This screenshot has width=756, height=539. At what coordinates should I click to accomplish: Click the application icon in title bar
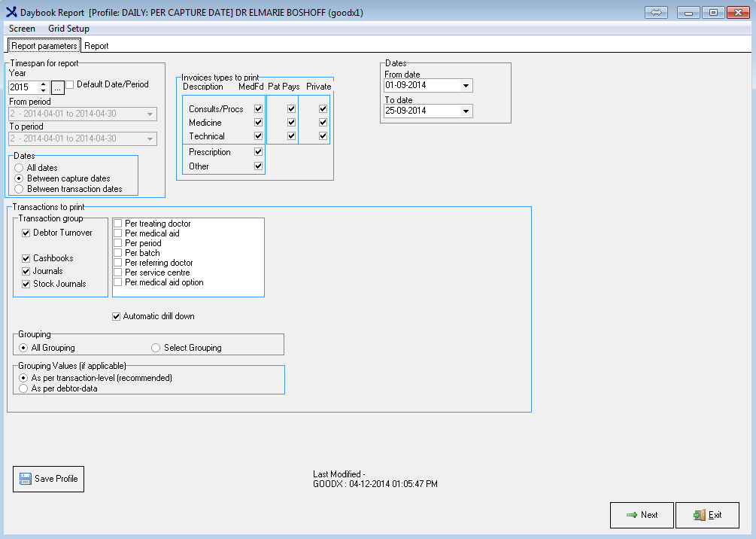coord(11,13)
